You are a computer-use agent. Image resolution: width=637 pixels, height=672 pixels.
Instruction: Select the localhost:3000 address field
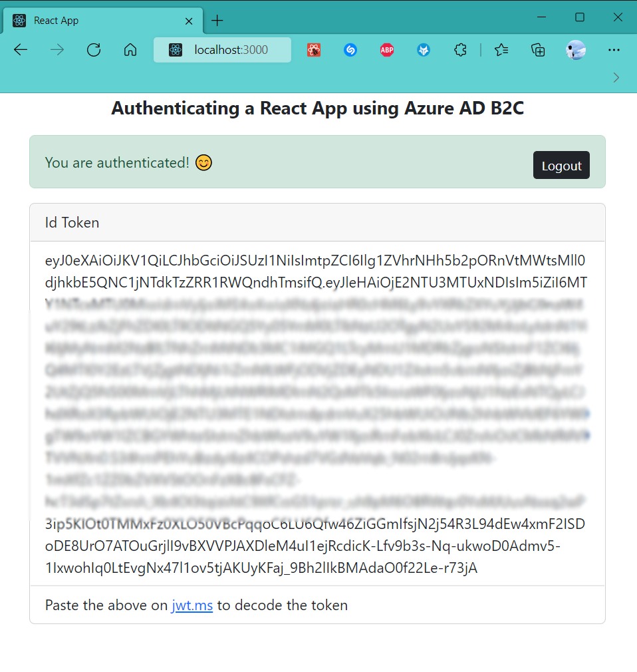[222, 50]
